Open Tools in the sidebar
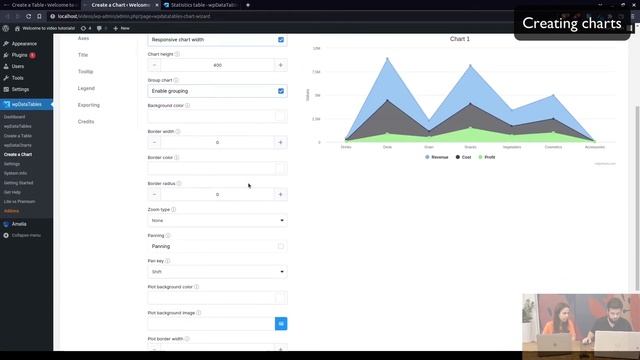The image size is (640, 360). coord(18,78)
